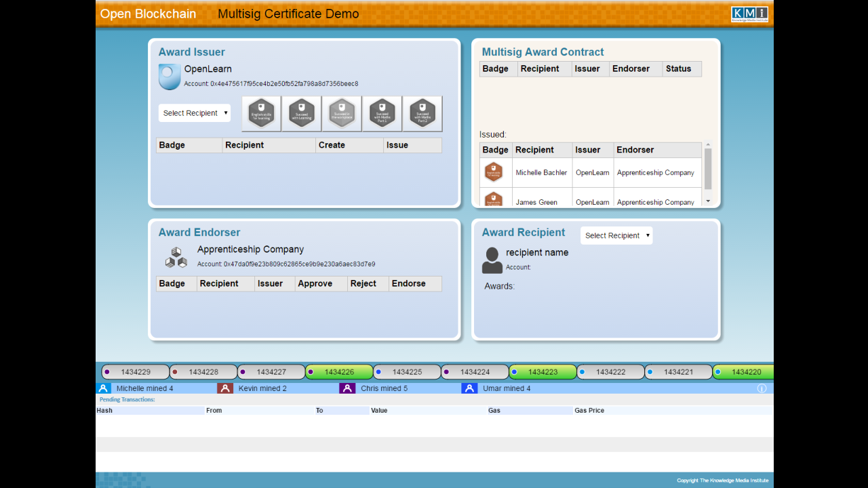Open the info icon on the miners bar
The height and width of the screenshot is (488, 868).
click(762, 388)
